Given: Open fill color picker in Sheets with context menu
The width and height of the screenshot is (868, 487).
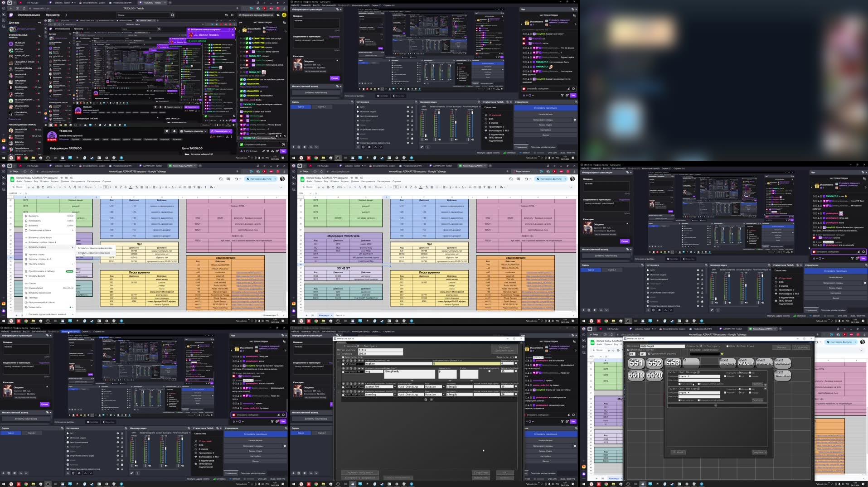Looking at the screenshot, I should point(137,187).
